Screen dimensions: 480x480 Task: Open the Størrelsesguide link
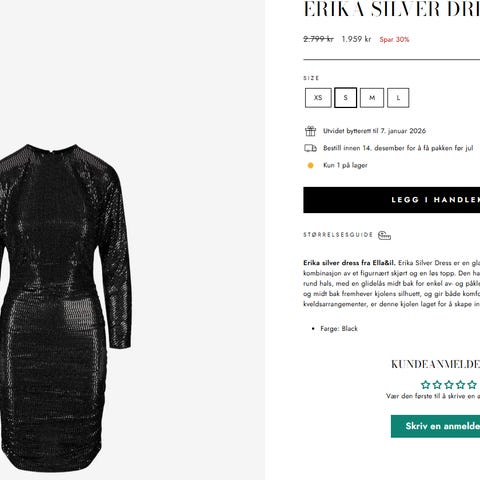[x=338, y=235]
